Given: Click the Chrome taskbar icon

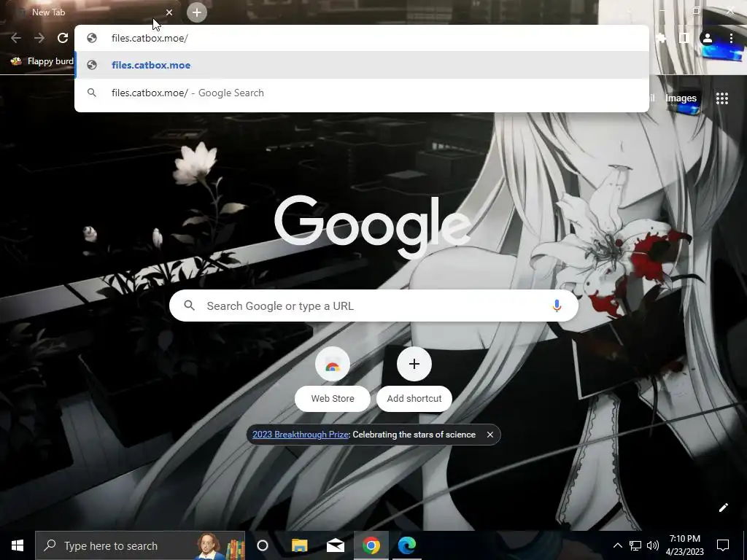Looking at the screenshot, I should click(x=371, y=545).
